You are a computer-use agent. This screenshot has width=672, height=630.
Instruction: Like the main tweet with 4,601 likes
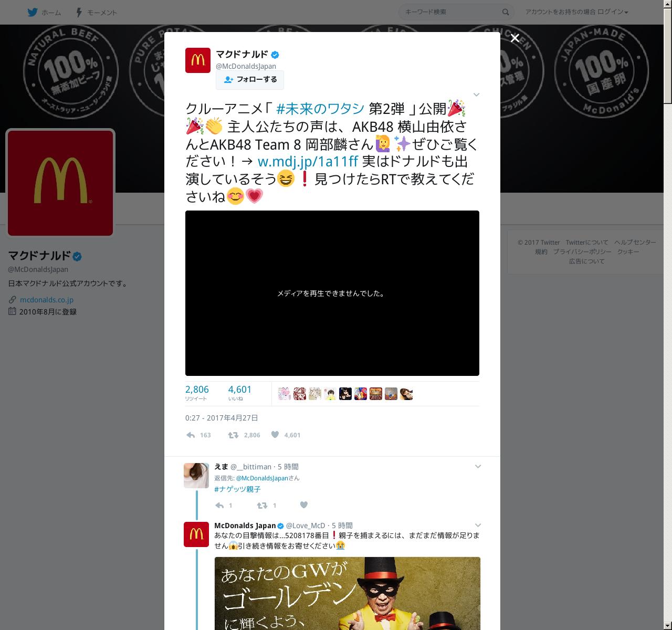pos(275,435)
